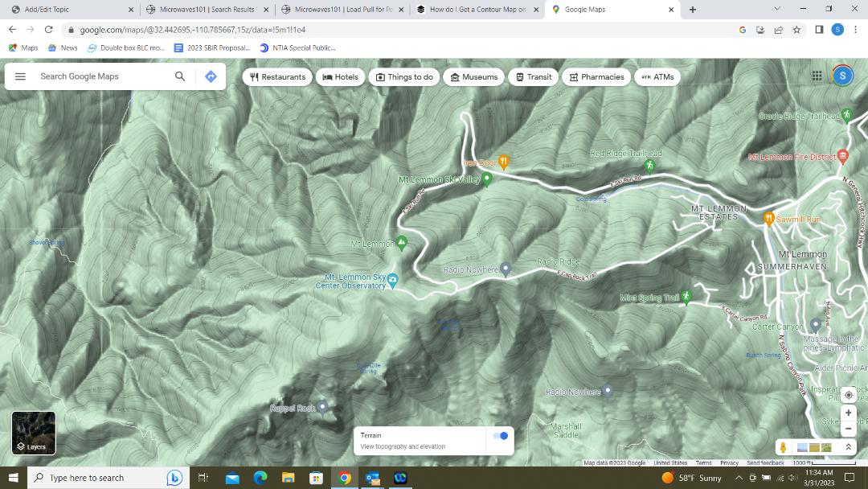Disable the Terrain toggle switch
Image resolution: width=868 pixels, height=489 pixels.
pyautogui.click(x=500, y=436)
